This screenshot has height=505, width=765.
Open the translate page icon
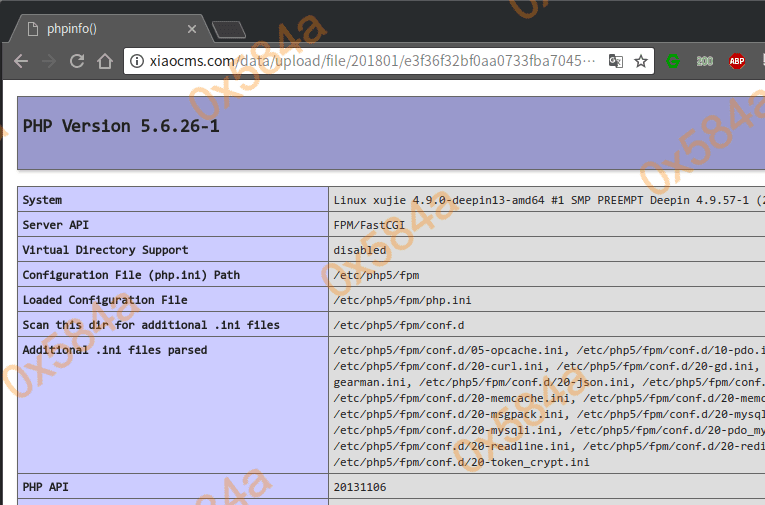point(616,61)
